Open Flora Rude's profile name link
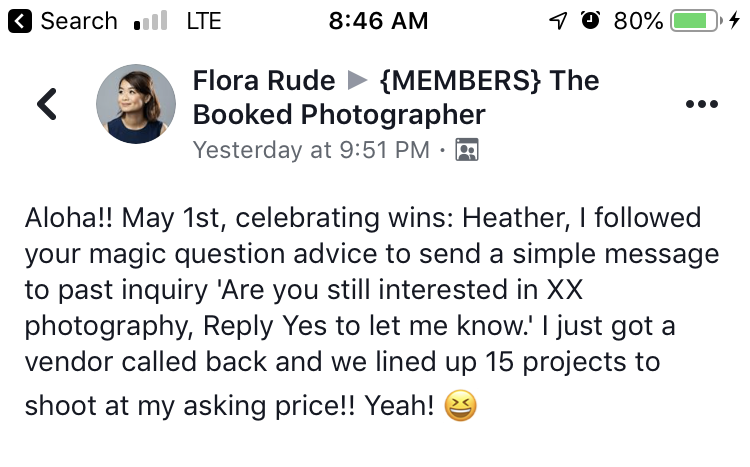 264,80
